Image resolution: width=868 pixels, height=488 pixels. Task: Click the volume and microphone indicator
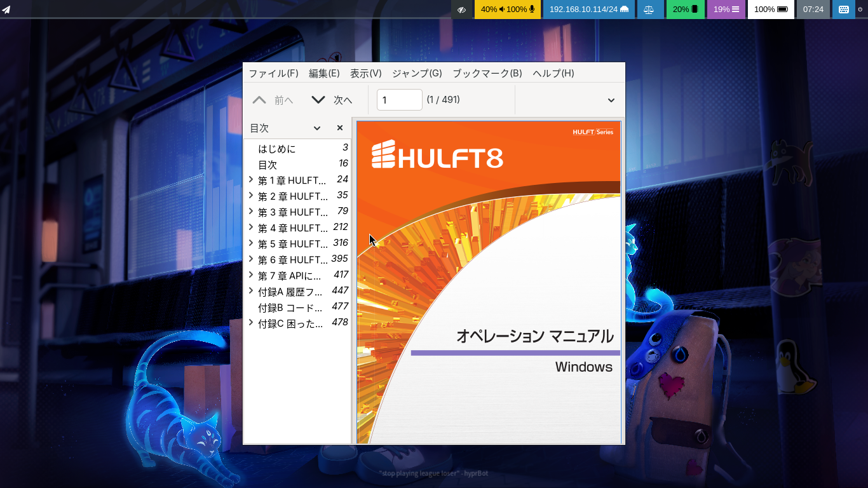tap(508, 10)
